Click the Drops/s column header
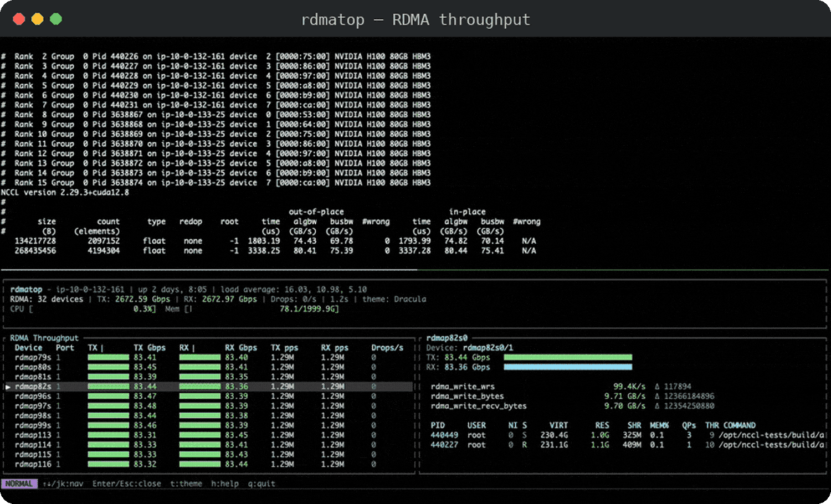The width and height of the screenshot is (831, 504). pos(387,348)
